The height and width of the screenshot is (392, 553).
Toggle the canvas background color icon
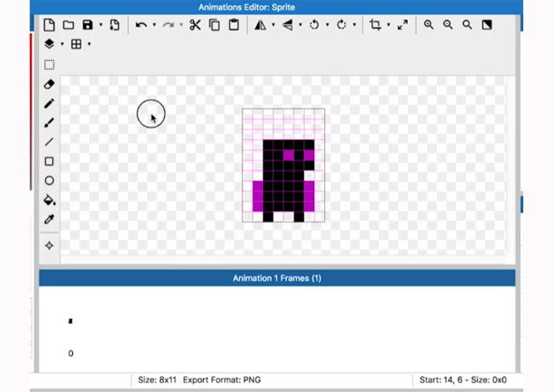[487, 25]
